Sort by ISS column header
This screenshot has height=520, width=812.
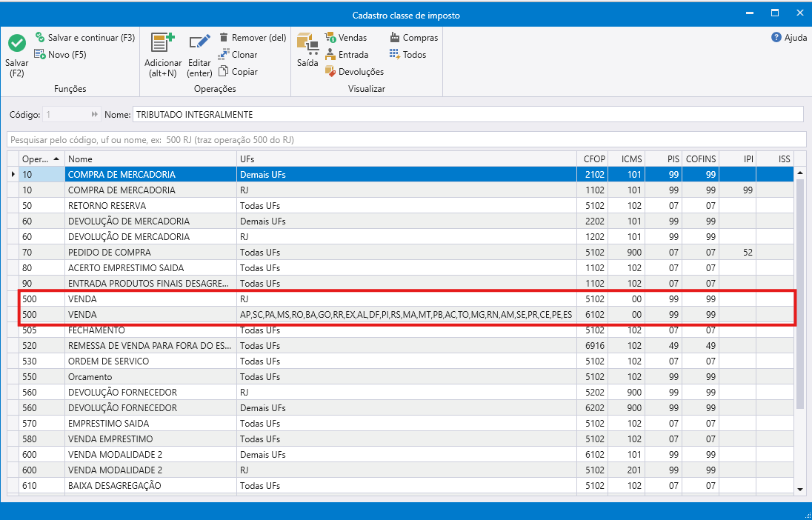(775, 159)
